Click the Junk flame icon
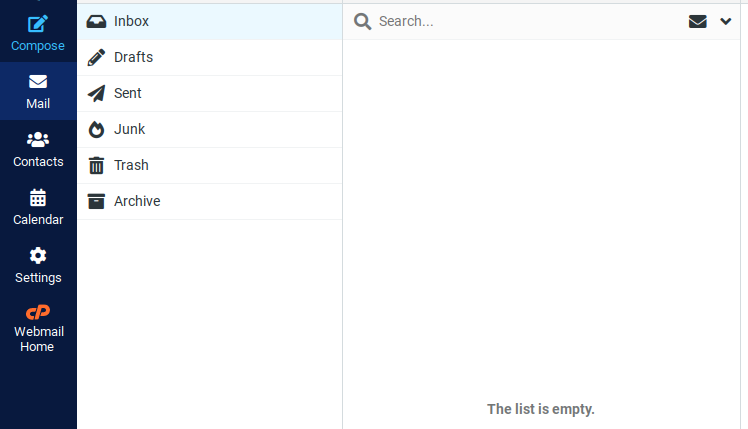 tap(96, 129)
